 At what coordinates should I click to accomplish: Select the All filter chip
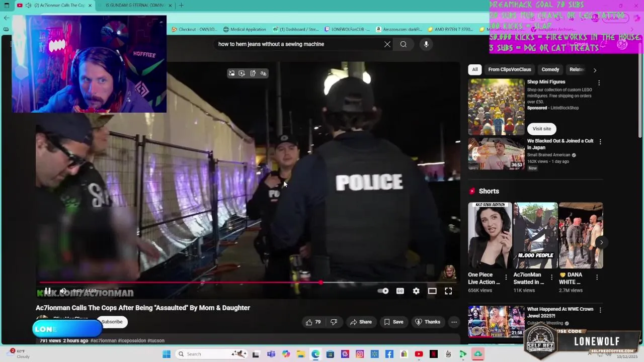(475, 70)
